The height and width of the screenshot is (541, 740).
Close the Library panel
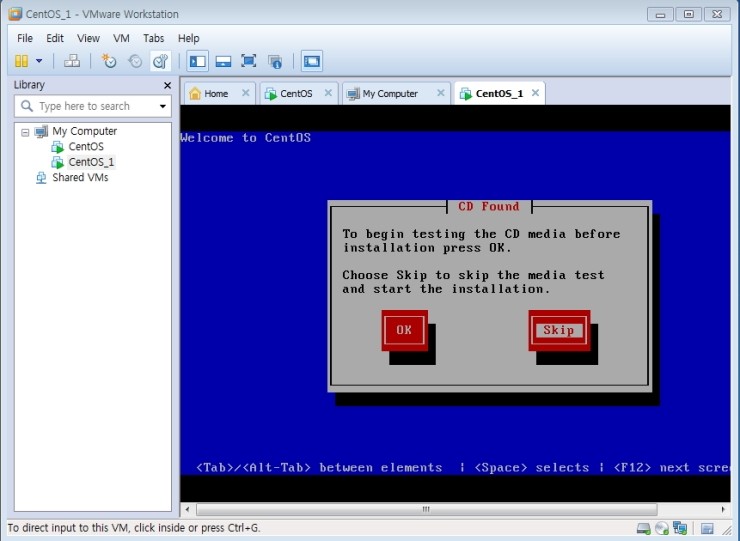coord(167,85)
